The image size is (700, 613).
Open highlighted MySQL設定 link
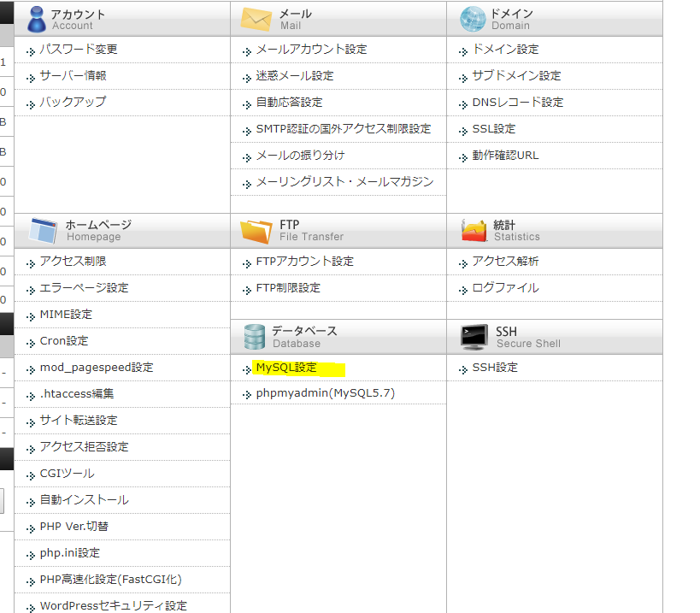[286, 368]
